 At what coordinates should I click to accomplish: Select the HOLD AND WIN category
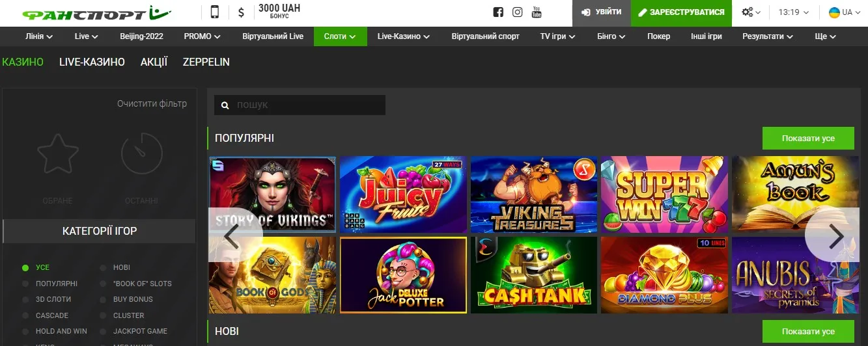click(55, 331)
